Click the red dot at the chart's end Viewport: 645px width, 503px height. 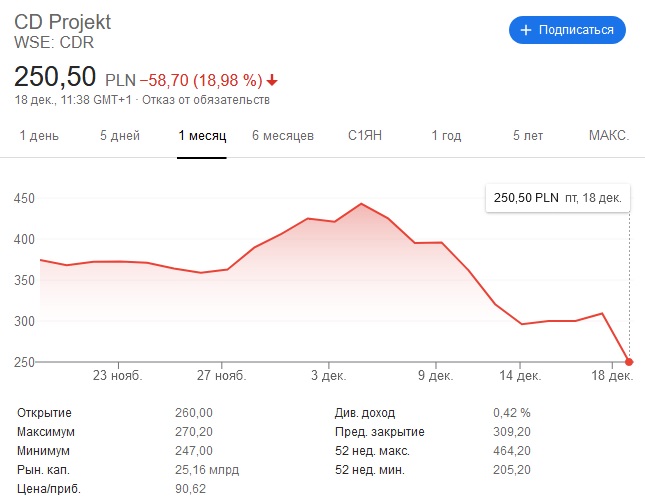(x=629, y=362)
